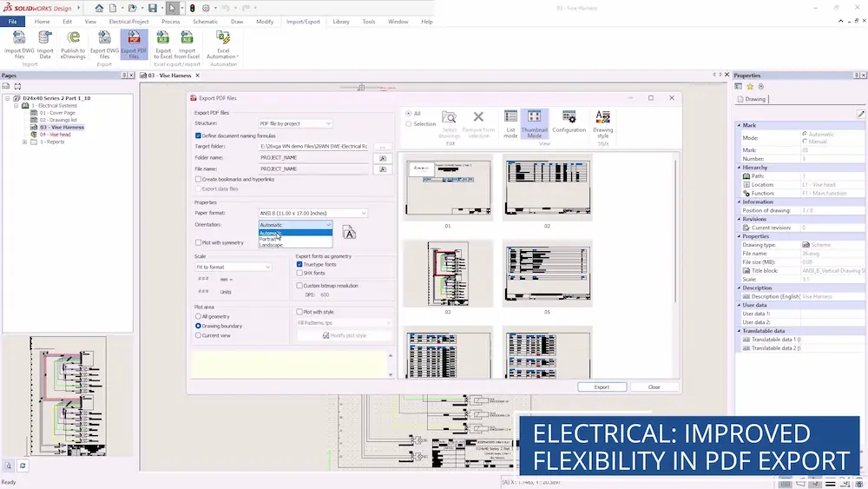This screenshot has width=868, height=489.
Task: Select the All geometry radio button
Action: pos(199,317)
